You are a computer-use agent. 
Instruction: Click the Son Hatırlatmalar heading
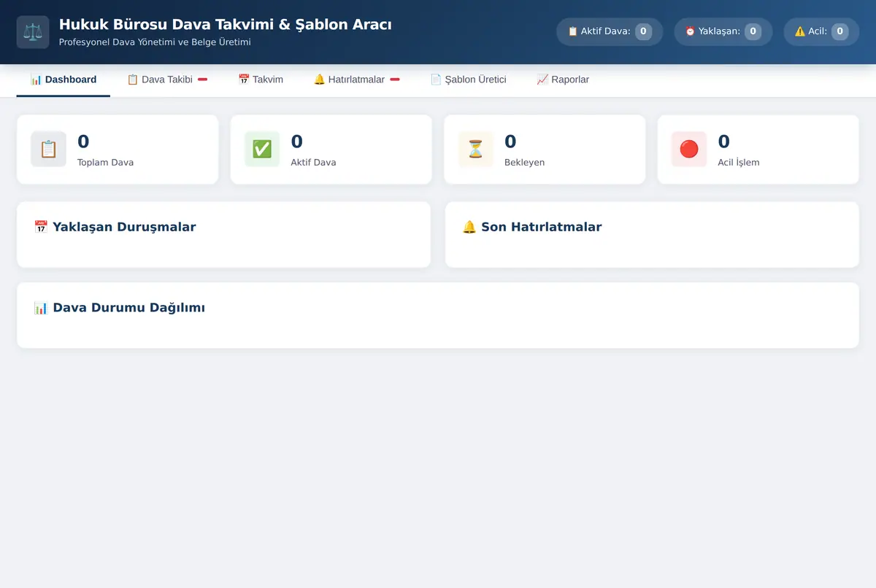[532, 227]
